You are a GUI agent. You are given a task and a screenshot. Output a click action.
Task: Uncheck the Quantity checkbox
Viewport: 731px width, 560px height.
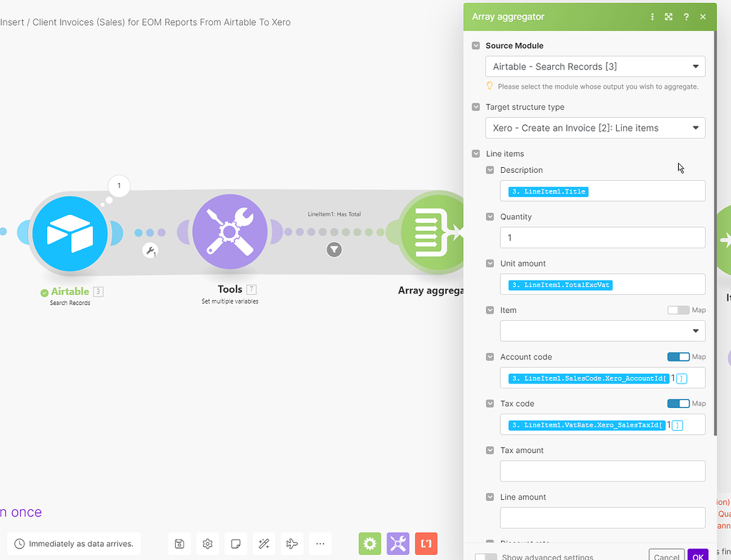[x=490, y=216]
